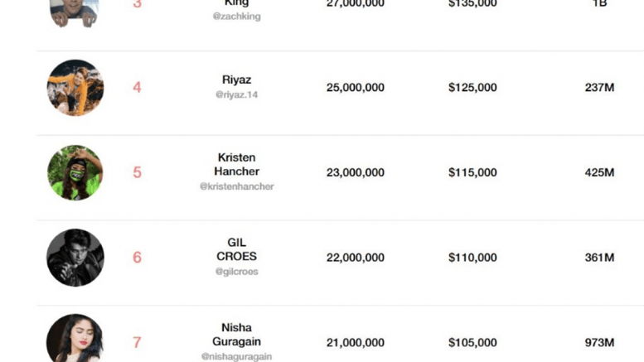This screenshot has height=362, width=644.
Task: Open the @nishaguragain handle link
Action: click(236, 356)
